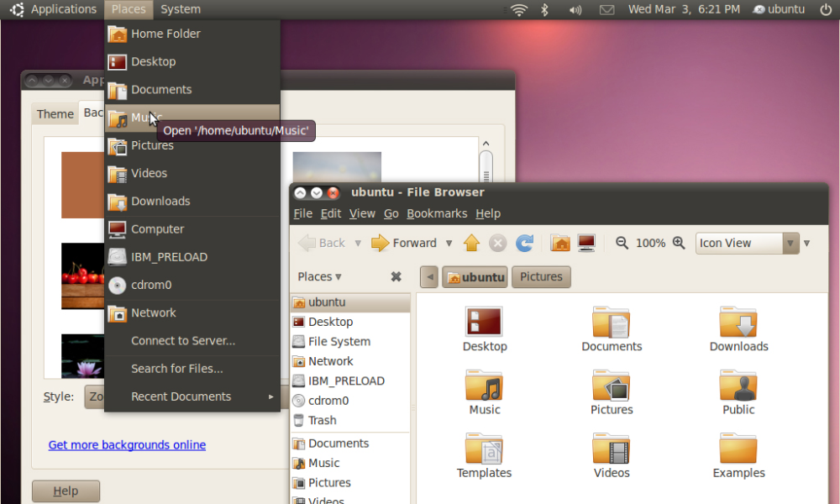Viewport: 840px width, 504px height.
Task: Zoom out using the magnifier minus icon
Action: click(x=622, y=243)
